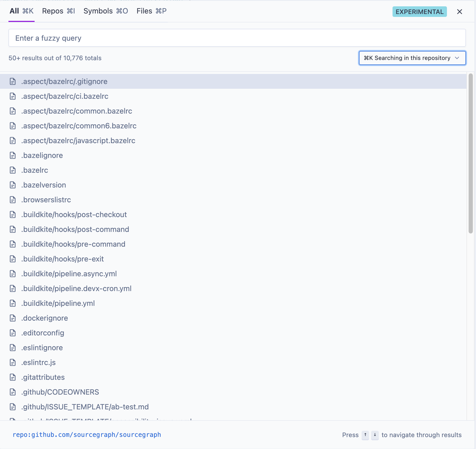The height and width of the screenshot is (449, 476).
Task: Open .eslintignore result
Action: tap(233, 348)
